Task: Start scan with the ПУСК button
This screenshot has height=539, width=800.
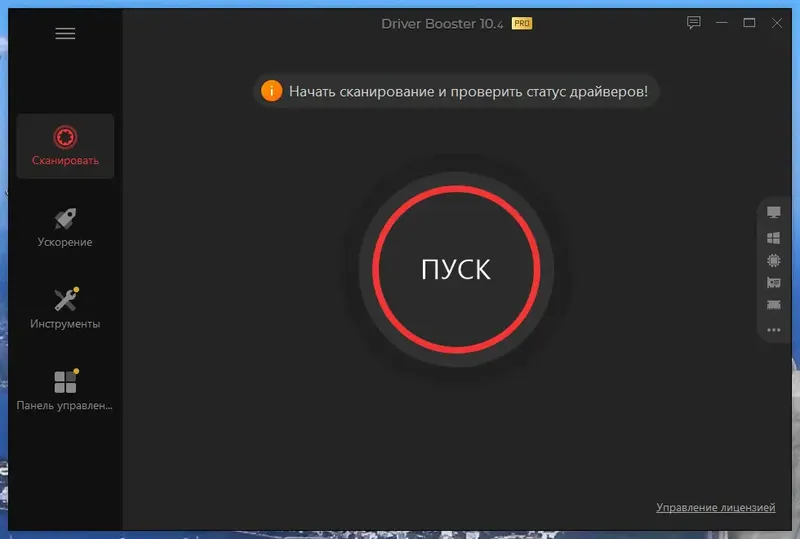Action: pos(456,269)
